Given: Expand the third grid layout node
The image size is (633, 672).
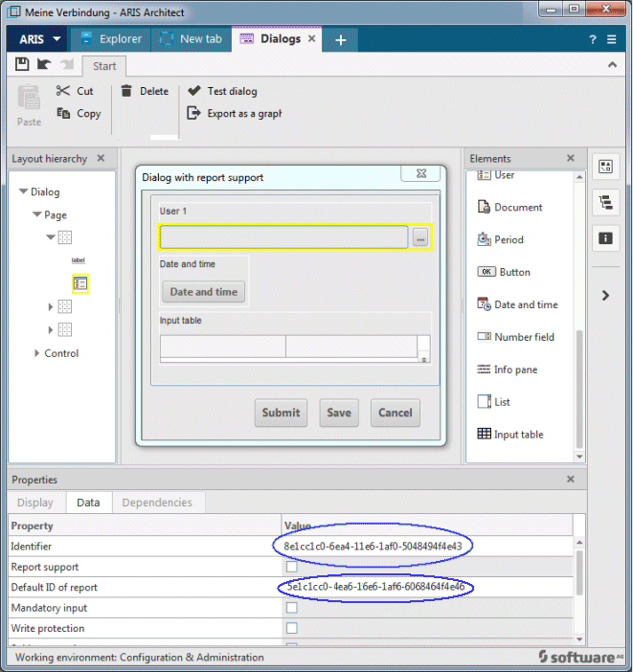Looking at the screenshot, I should (51, 329).
